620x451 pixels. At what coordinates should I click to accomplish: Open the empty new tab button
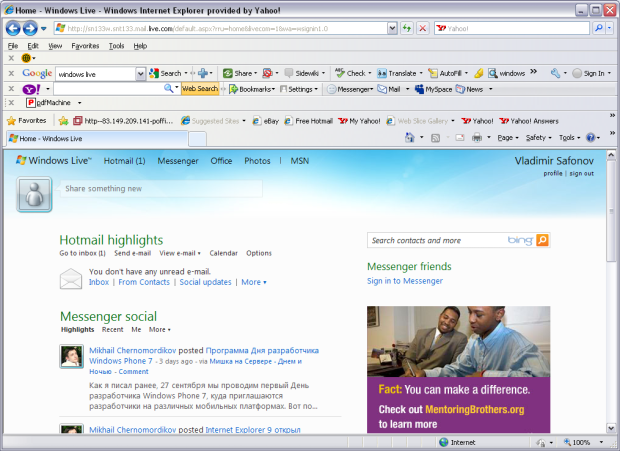click(x=197, y=139)
